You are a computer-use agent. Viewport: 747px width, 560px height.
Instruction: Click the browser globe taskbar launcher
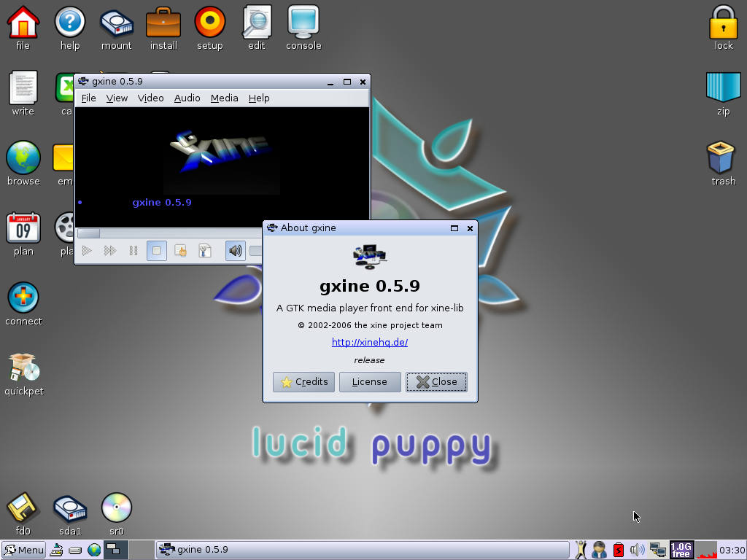point(94,550)
